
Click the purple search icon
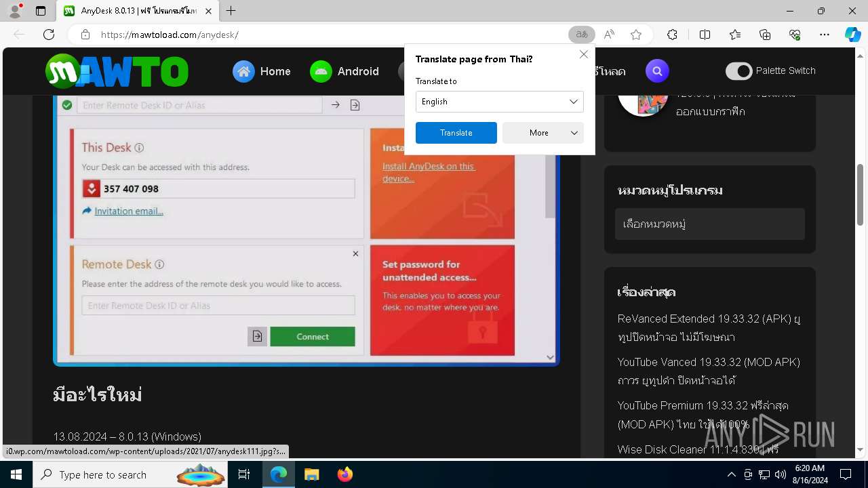point(656,70)
